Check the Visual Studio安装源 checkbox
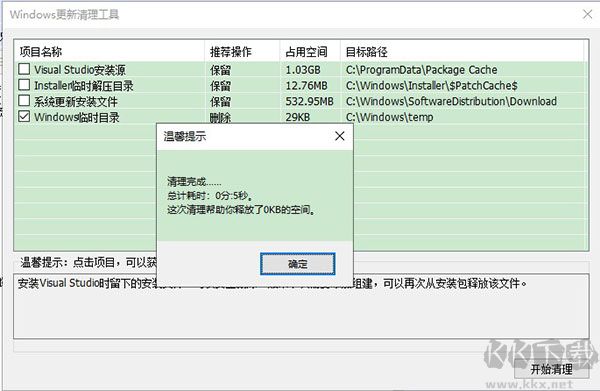600x391 pixels. (x=24, y=69)
